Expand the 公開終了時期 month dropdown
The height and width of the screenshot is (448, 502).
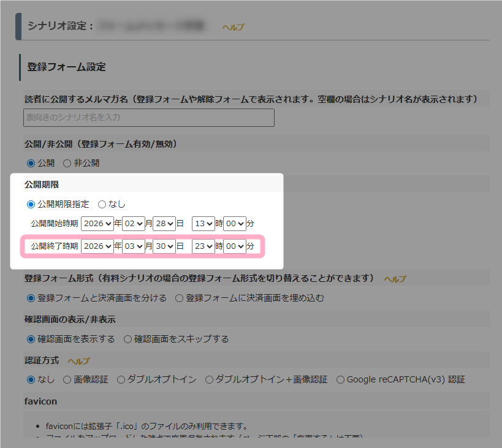[x=134, y=246]
